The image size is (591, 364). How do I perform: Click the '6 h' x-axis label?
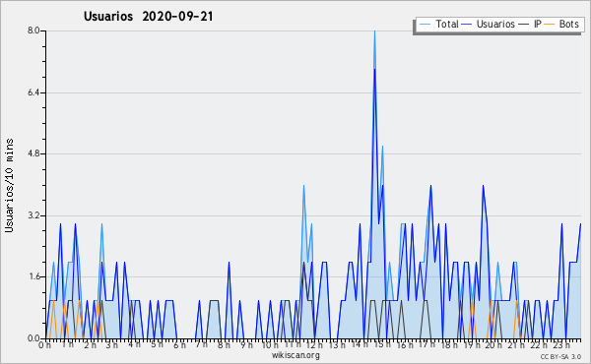(179, 345)
